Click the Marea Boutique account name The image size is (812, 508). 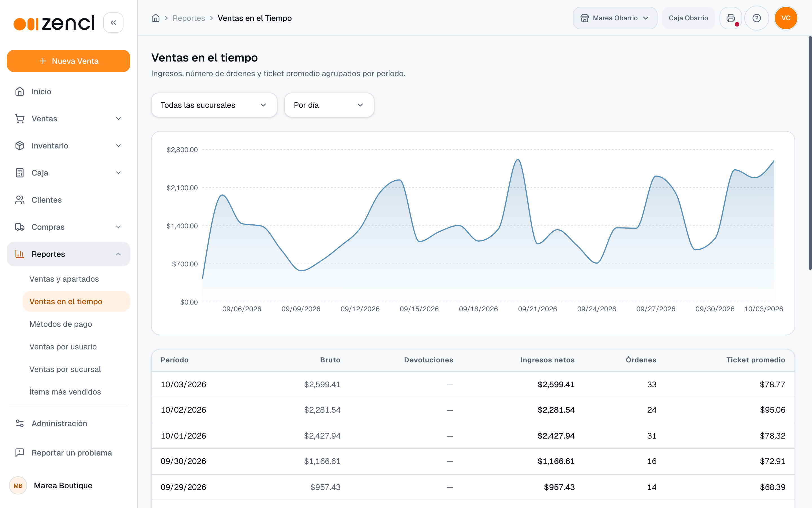coord(63,485)
